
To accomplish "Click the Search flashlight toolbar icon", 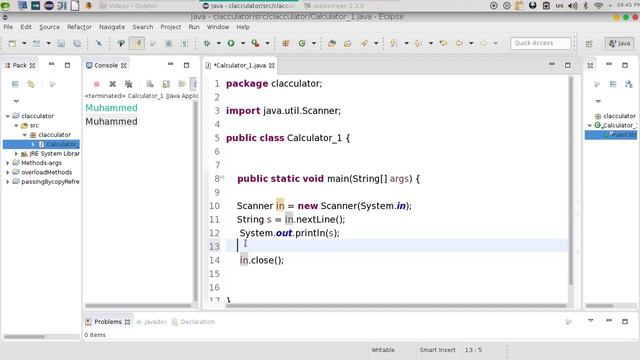I will click(x=364, y=43).
